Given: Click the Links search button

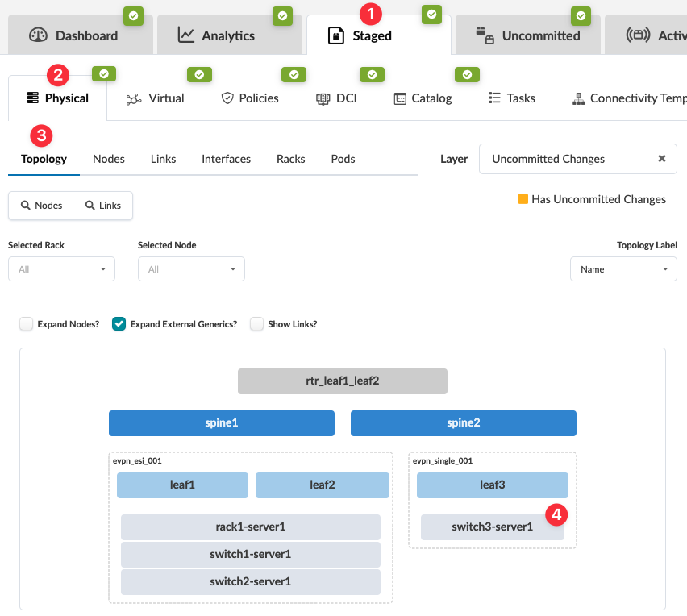Looking at the screenshot, I should pyautogui.click(x=103, y=206).
